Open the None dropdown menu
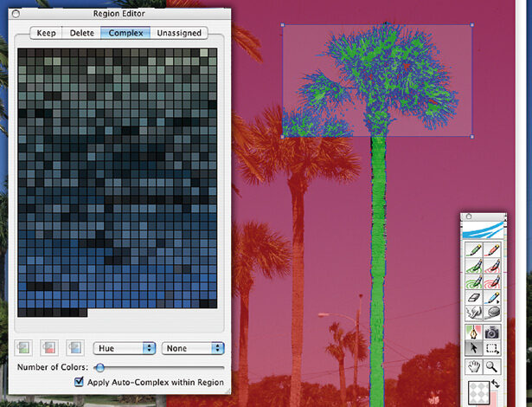Screen dimensions: 532x407 193,348
